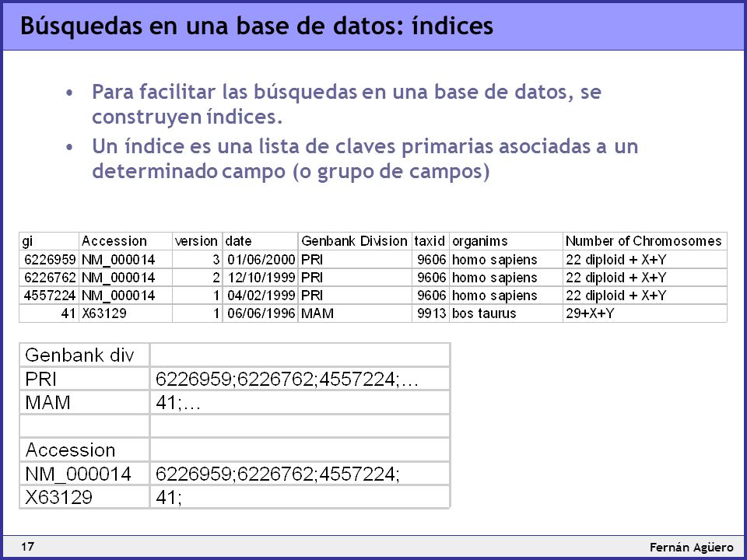This screenshot has width=747, height=560.
Task: Click the "taxid" column header
Action: 430,241
